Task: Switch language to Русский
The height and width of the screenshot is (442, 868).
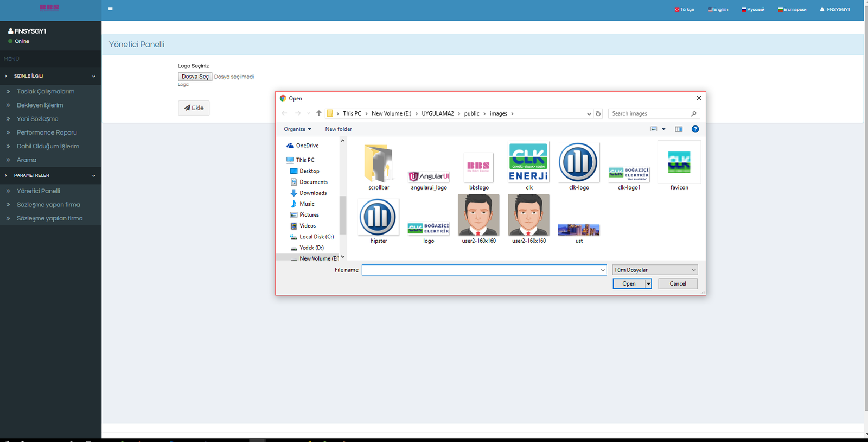Action: coord(753,9)
